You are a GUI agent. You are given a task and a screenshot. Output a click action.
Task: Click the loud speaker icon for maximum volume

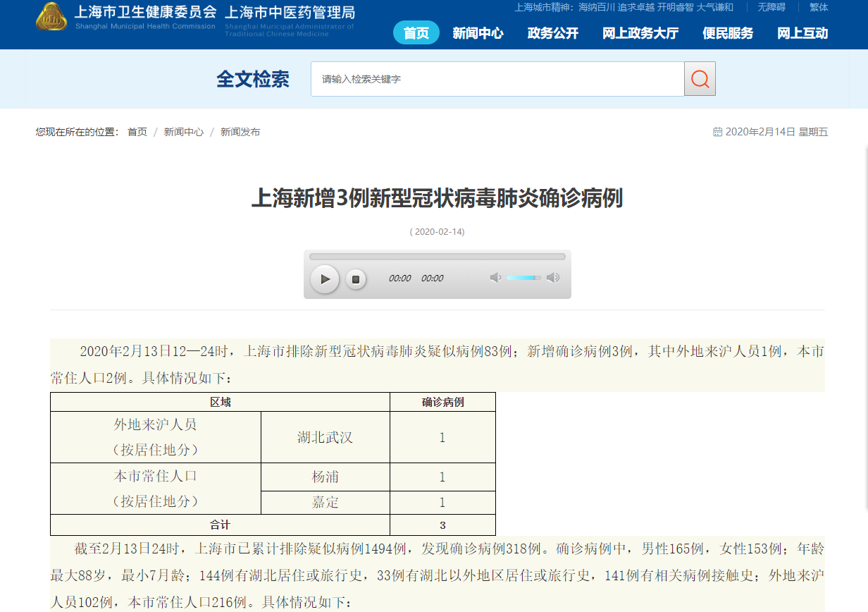[x=553, y=278]
